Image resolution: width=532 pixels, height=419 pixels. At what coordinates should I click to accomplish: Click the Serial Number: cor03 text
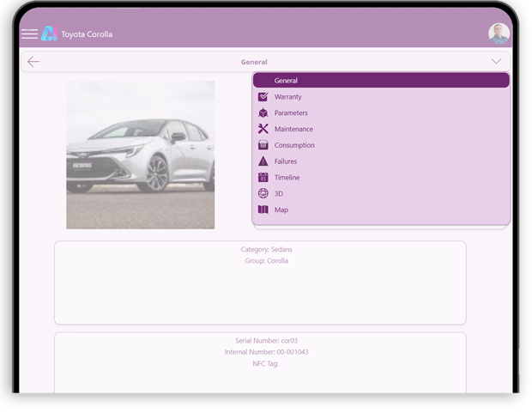266,341
